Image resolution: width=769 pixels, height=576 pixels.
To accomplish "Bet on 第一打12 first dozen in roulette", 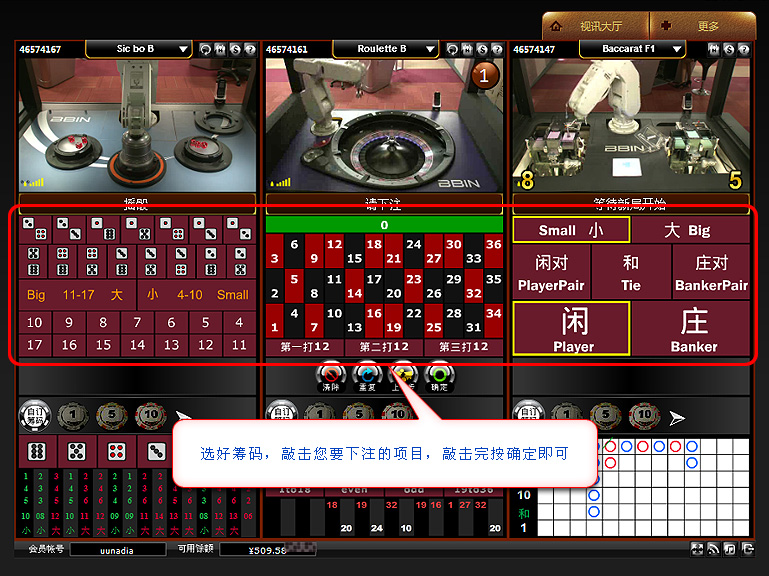I will [x=305, y=347].
